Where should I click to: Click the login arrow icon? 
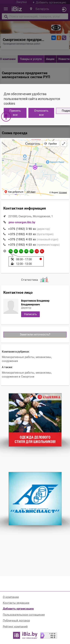(64, 9)
